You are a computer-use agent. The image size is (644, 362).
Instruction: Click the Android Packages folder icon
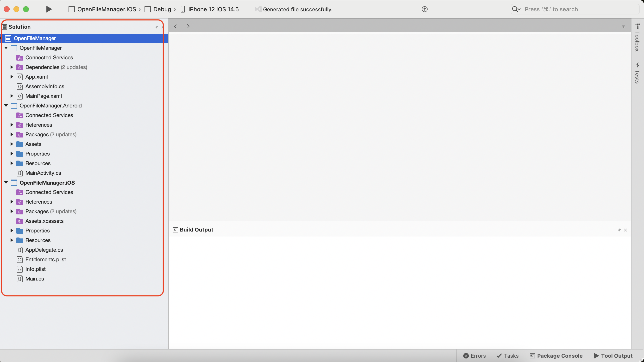point(20,134)
